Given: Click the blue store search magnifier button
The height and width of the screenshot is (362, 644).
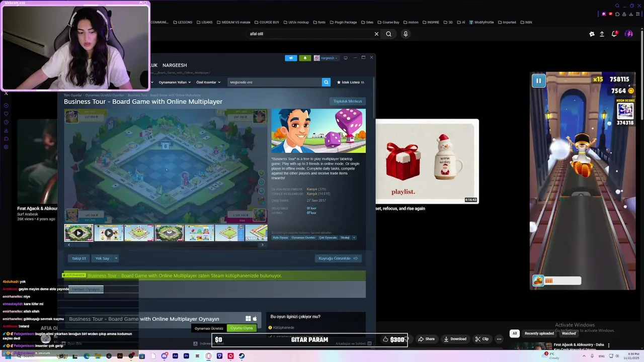Looking at the screenshot, I should 326,82.
